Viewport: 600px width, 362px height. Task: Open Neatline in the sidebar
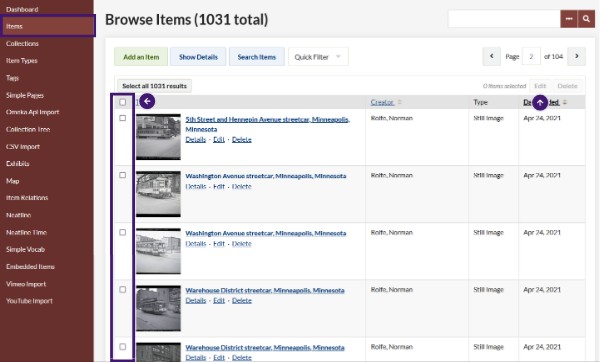click(x=18, y=215)
